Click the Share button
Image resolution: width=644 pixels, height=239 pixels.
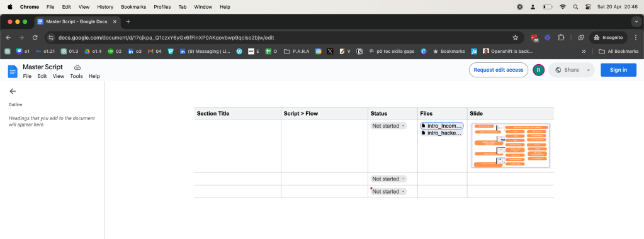(567, 70)
